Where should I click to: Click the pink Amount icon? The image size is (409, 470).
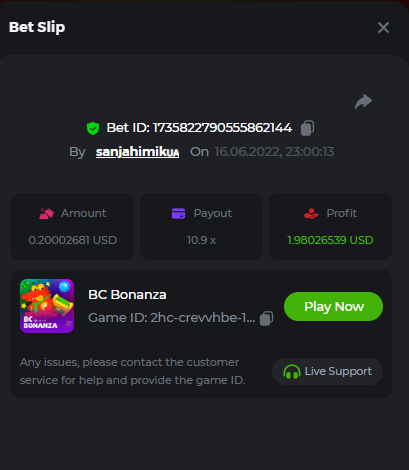click(x=46, y=213)
